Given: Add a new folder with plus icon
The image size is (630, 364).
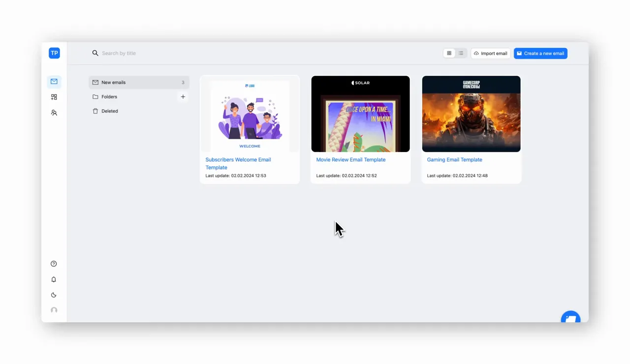Looking at the screenshot, I should 183,97.
